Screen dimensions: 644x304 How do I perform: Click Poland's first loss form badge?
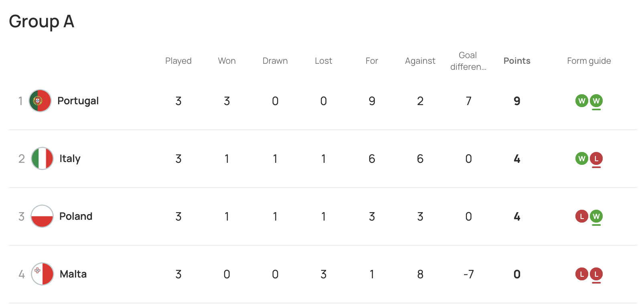point(582,216)
